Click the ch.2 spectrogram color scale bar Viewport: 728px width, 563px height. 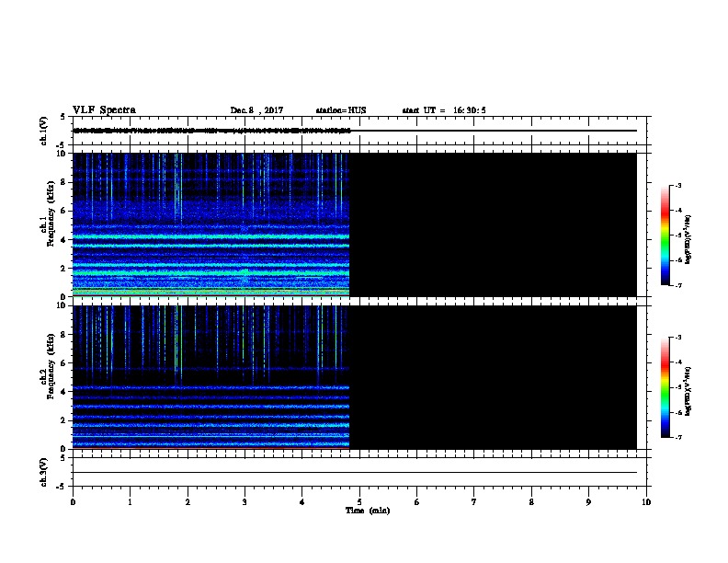(x=665, y=387)
